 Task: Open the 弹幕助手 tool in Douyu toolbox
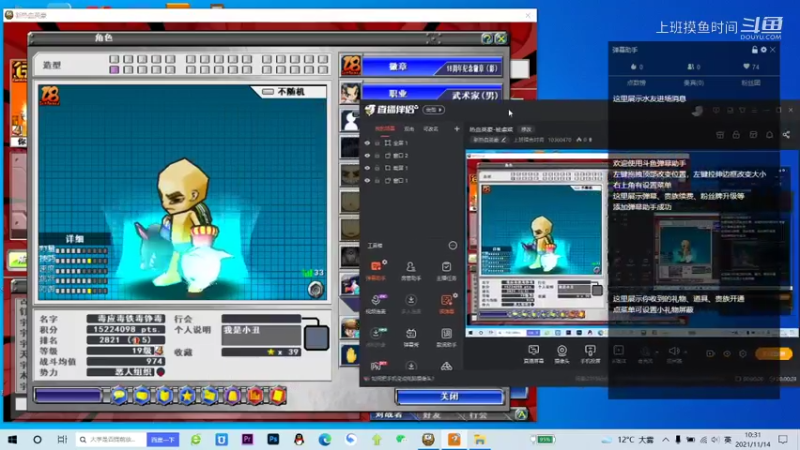pos(376,270)
